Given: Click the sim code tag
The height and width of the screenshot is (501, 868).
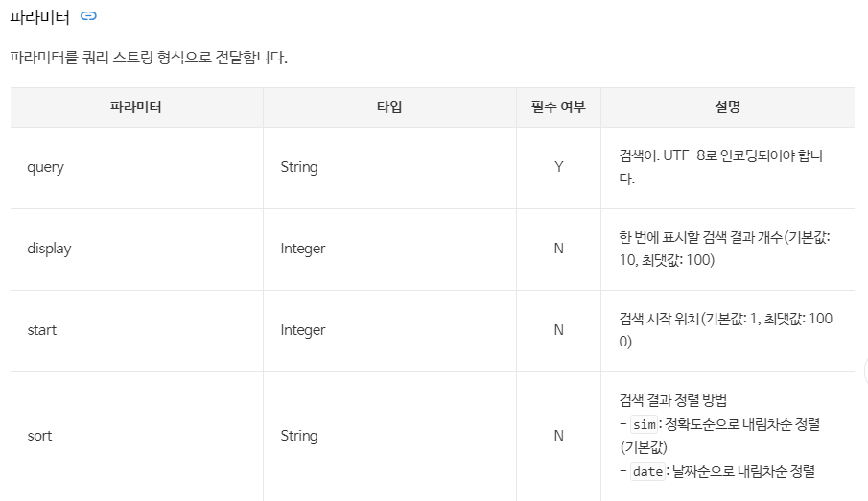Looking at the screenshot, I should point(645,424).
